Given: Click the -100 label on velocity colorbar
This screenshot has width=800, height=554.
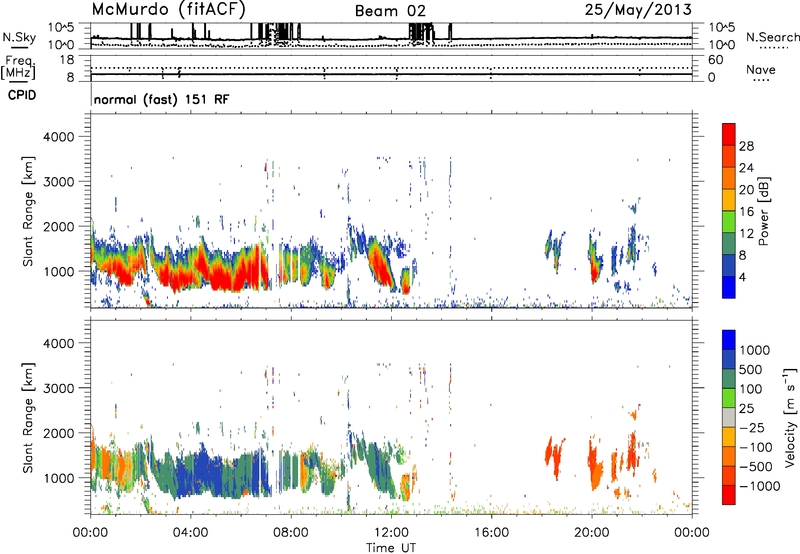Looking at the screenshot, I should (x=756, y=447).
